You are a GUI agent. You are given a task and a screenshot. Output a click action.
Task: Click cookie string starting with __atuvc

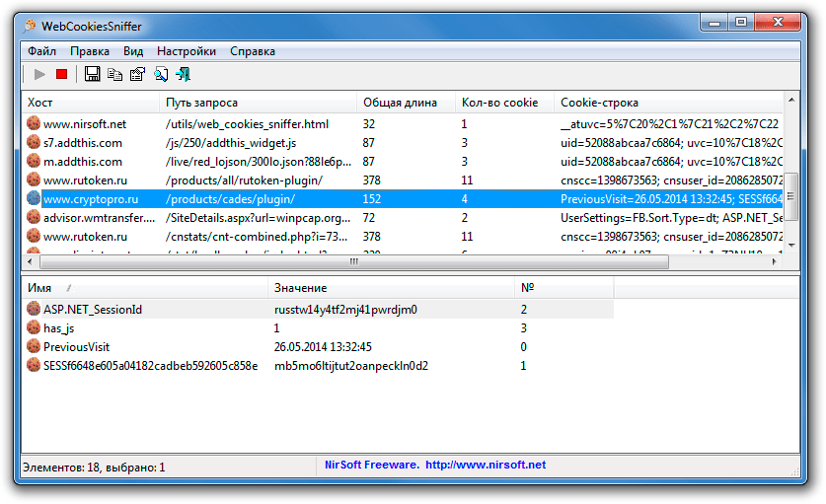(669, 123)
